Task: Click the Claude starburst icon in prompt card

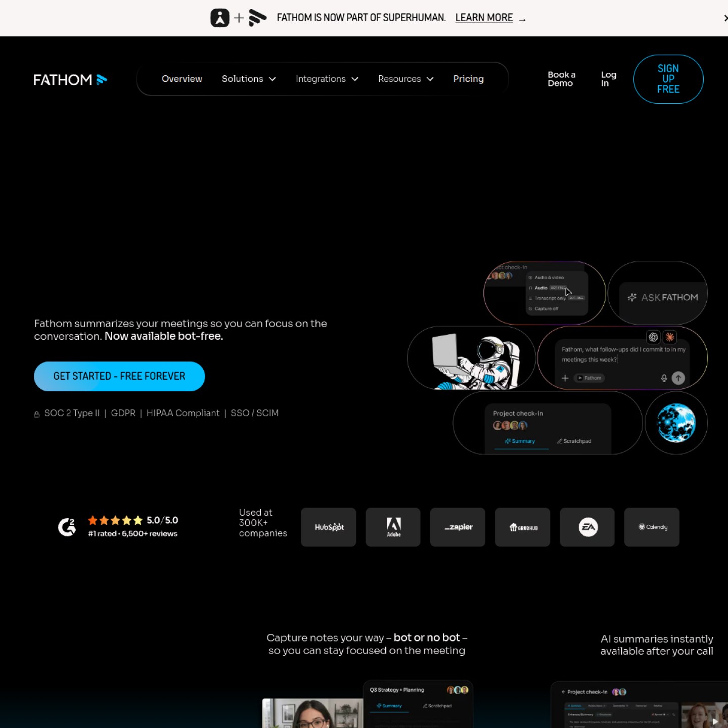Action: (x=670, y=337)
